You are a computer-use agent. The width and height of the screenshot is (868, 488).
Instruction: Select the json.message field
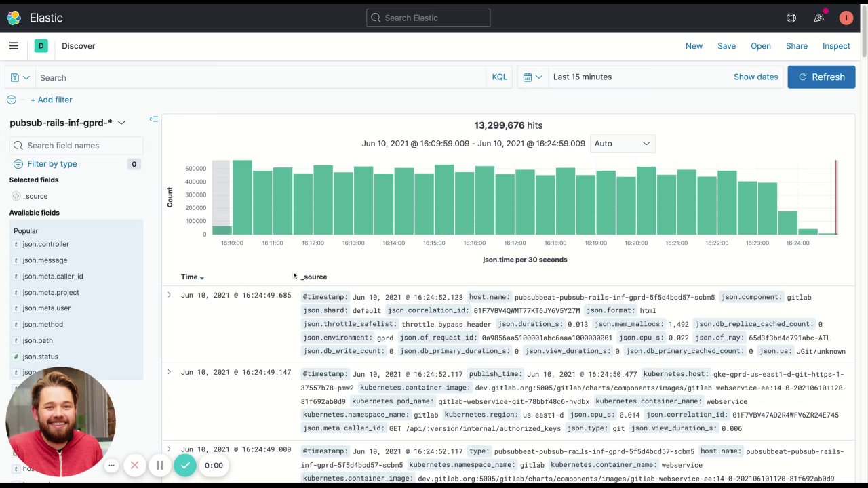click(45, 260)
